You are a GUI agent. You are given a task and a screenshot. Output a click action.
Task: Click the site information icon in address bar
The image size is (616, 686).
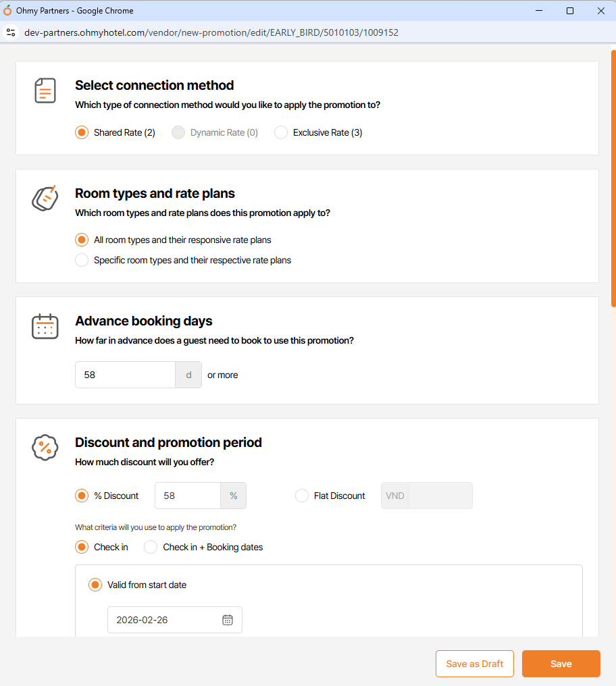point(11,32)
